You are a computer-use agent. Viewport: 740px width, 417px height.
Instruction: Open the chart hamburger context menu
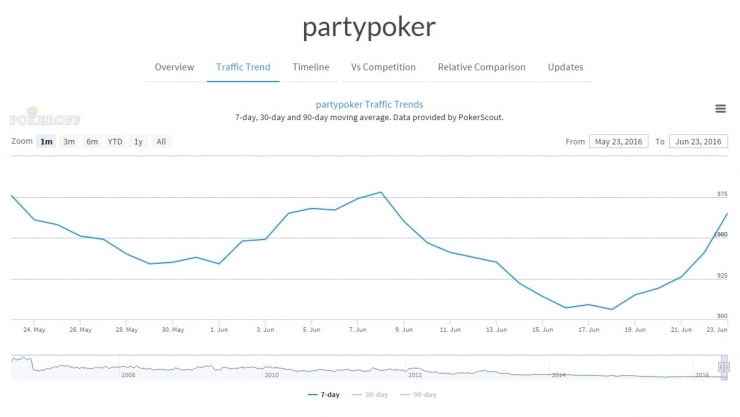pos(720,108)
